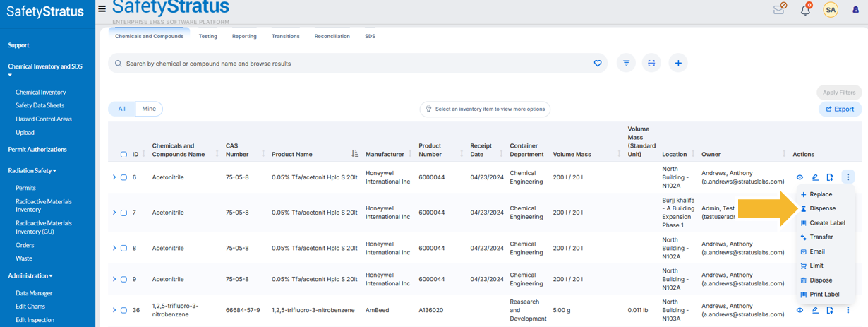Open Radioactive Materials Inventory (GU) link
This screenshot has height=327, width=868.
tap(44, 227)
